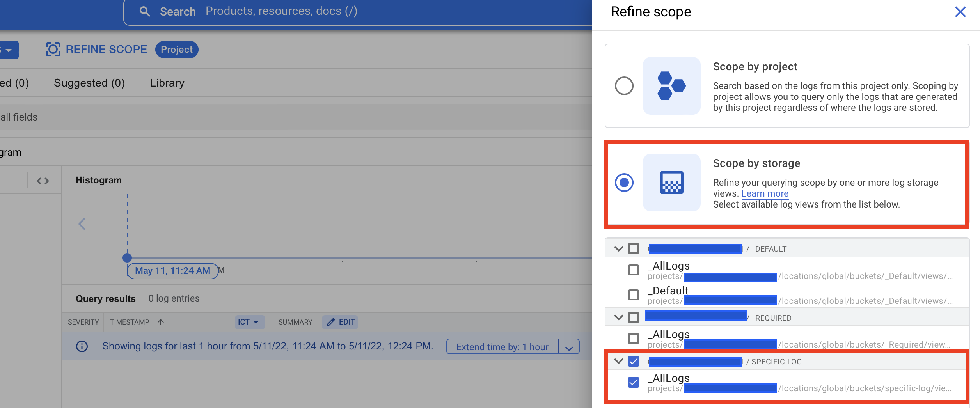Uncheck _AllLogs under the SPECIFIC-LOG bucket

pyautogui.click(x=634, y=382)
